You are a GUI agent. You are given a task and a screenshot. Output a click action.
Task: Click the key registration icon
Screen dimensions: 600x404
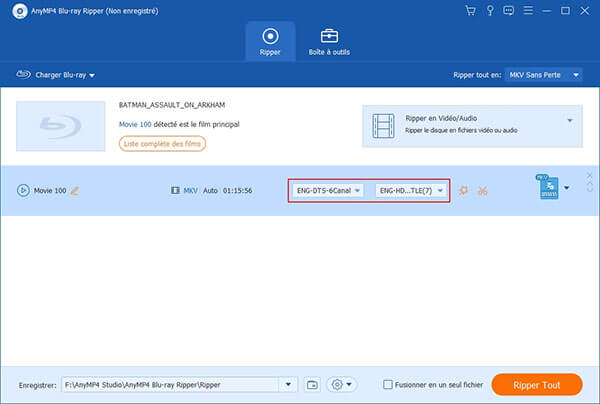click(489, 11)
